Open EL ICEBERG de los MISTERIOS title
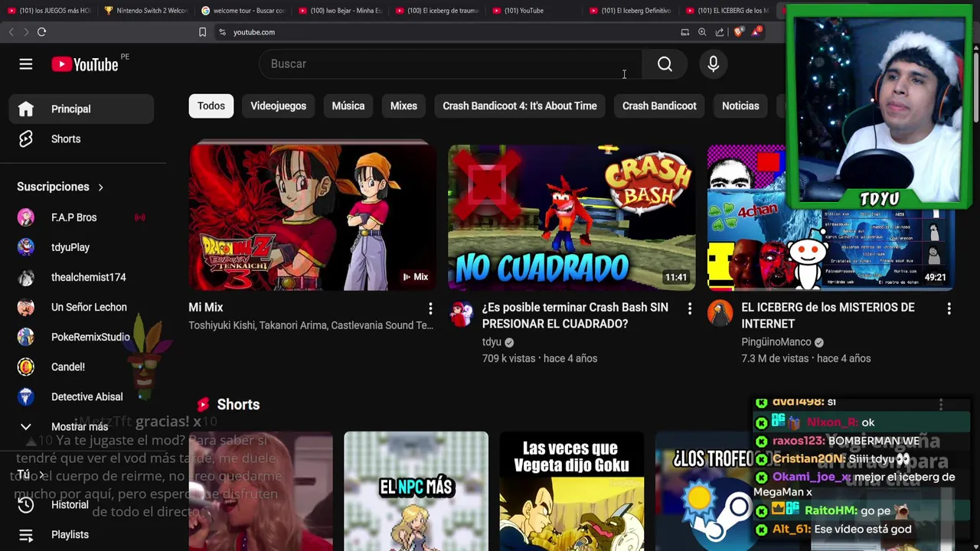The image size is (980, 551). click(828, 315)
